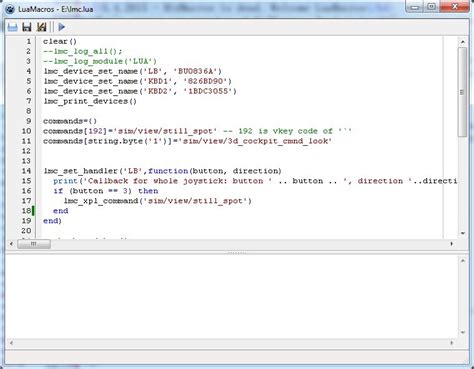Click 'function' keyword on line 14

click(168, 171)
